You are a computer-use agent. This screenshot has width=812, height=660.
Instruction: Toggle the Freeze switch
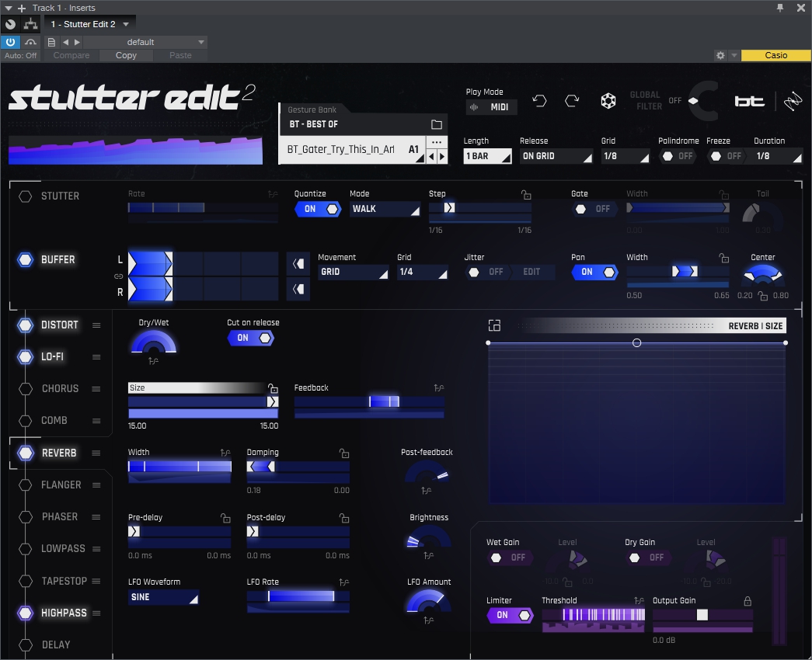[727, 156]
